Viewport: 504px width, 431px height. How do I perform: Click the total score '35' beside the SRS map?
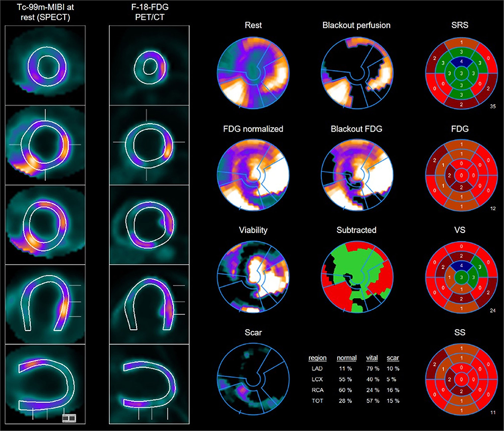click(493, 106)
